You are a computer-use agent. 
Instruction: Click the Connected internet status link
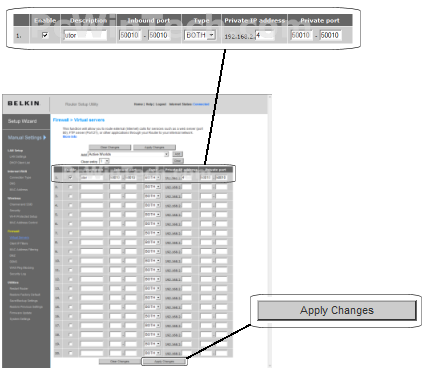[201, 104]
